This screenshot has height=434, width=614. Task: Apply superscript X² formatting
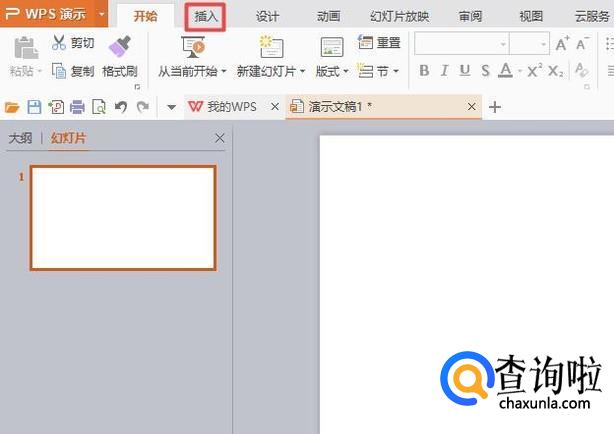[535, 71]
